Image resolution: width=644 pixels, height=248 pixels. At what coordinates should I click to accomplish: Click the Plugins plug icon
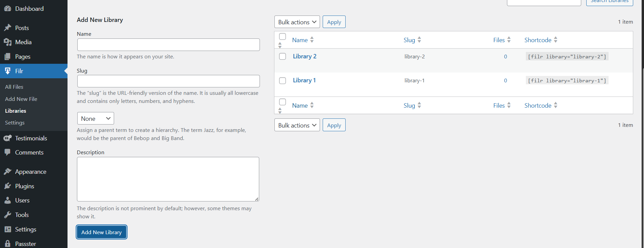point(7,186)
